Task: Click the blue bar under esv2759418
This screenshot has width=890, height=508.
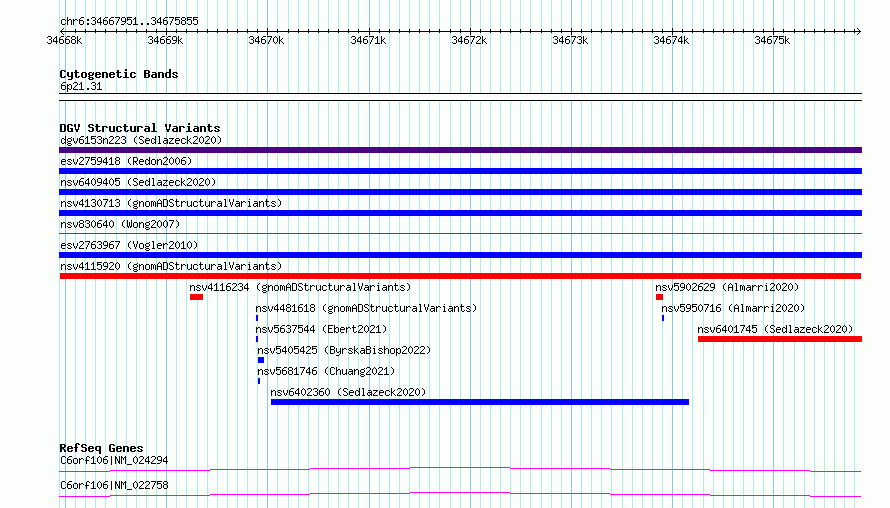Action: (x=460, y=171)
